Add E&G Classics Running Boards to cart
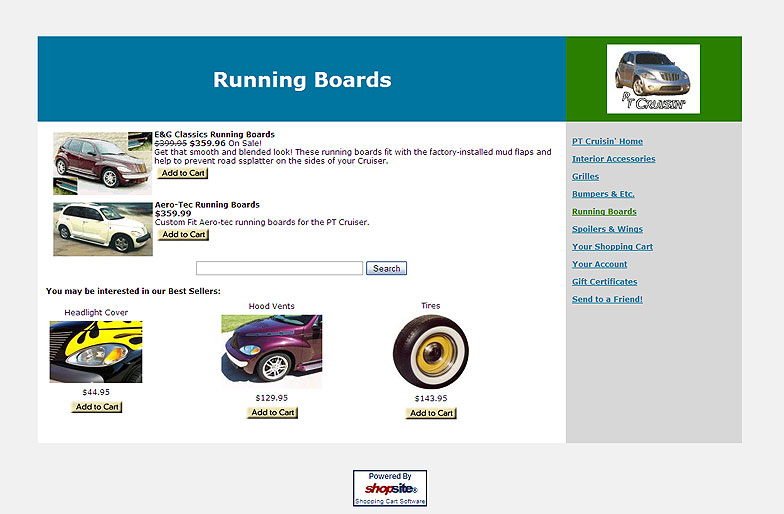The width and height of the screenshot is (784, 514). coord(183,174)
